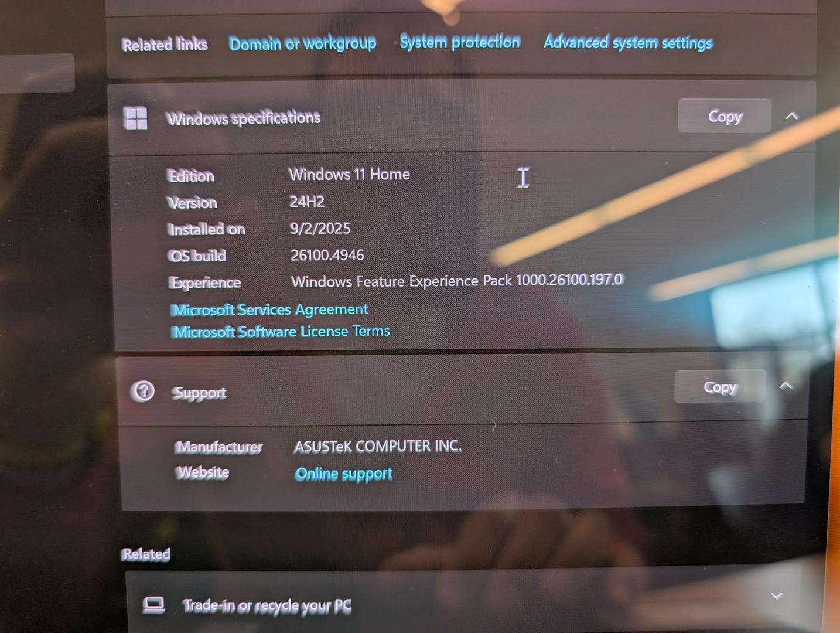The image size is (840, 633).
Task: Open the Domain or workgroup link
Action: (x=302, y=43)
